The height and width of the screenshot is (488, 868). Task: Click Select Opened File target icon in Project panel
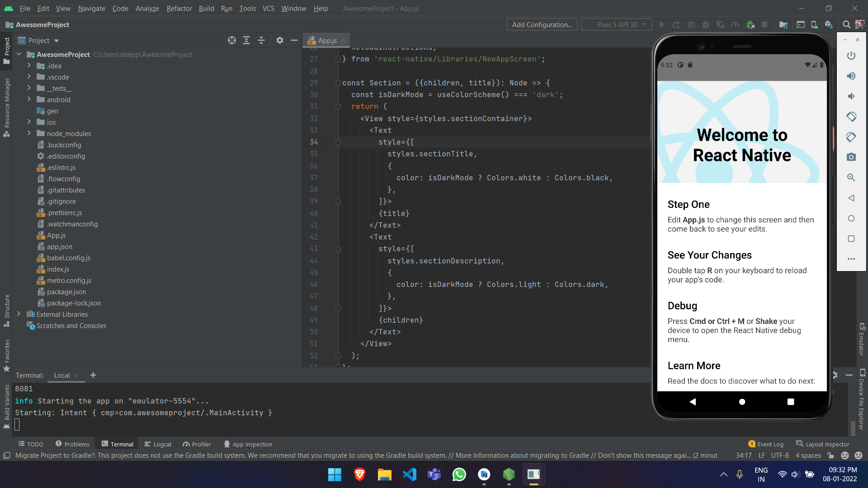(x=232, y=41)
